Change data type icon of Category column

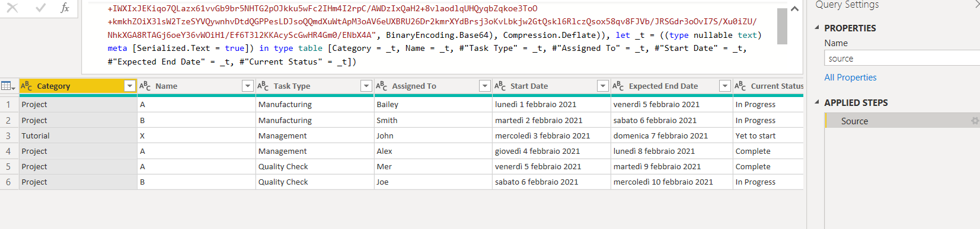coord(27,86)
